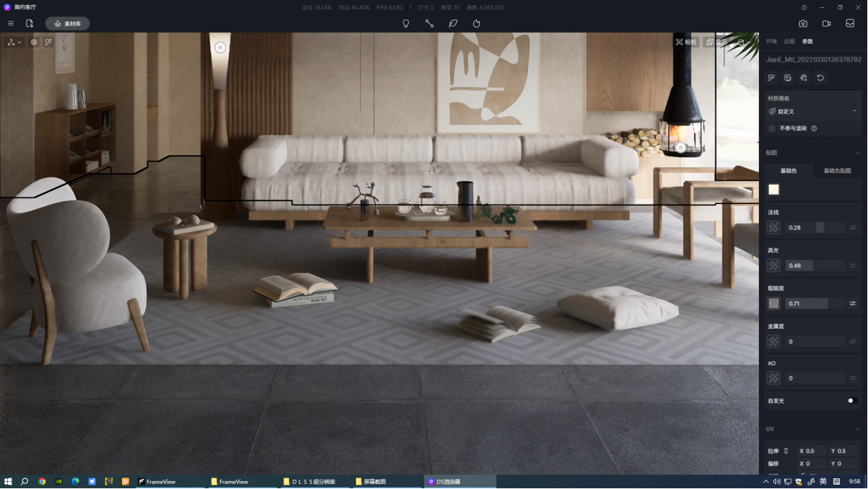Switch to the 环境 tab
The image size is (868, 489).
pos(771,42)
